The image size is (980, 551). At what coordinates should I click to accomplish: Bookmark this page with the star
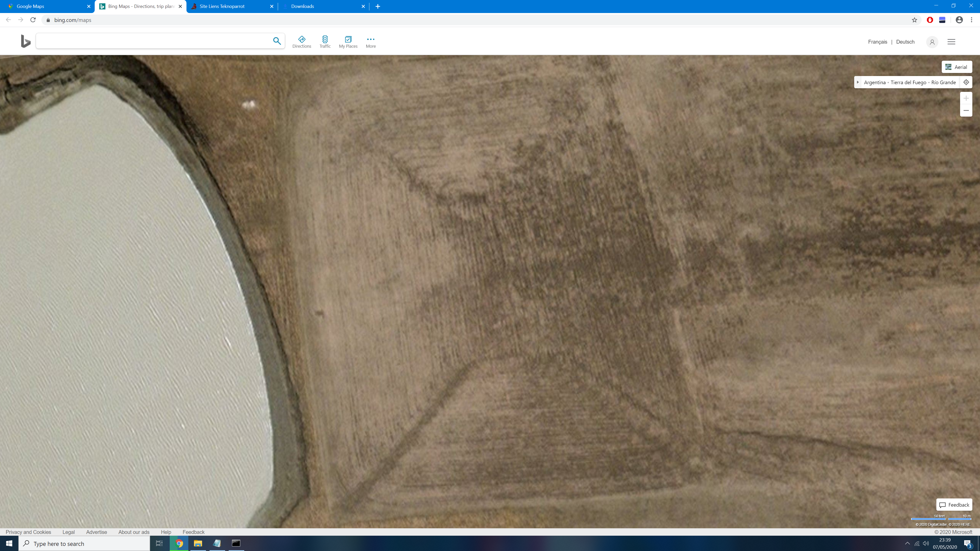click(915, 20)
